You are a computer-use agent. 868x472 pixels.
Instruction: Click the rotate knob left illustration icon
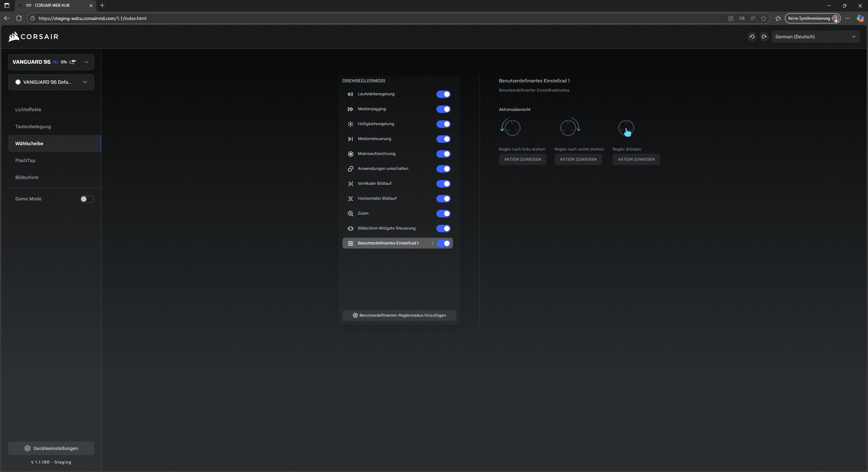tap(511, 128)
